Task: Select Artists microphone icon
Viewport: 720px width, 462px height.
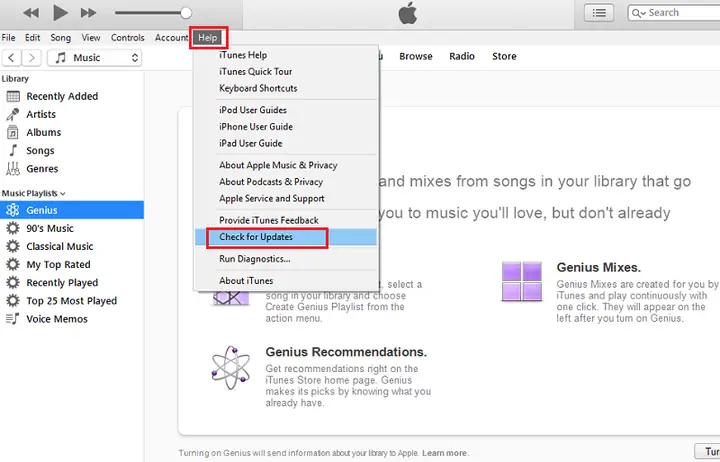Action: [x=13, y=114]
